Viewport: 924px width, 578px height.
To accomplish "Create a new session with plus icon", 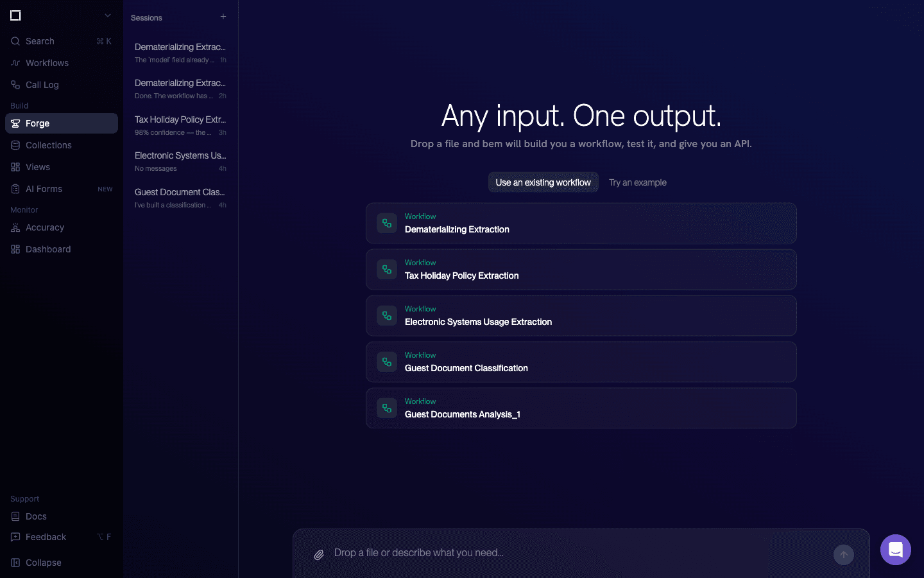I will click(223, 17).
